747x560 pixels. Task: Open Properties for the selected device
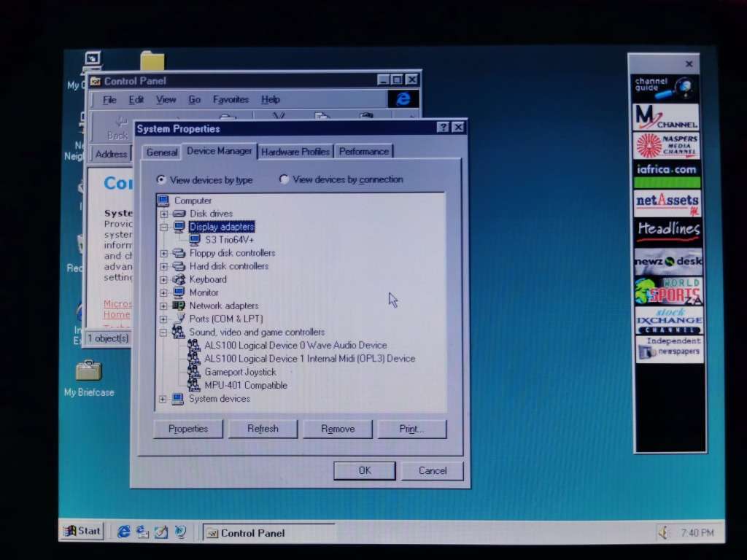[187, 429]
